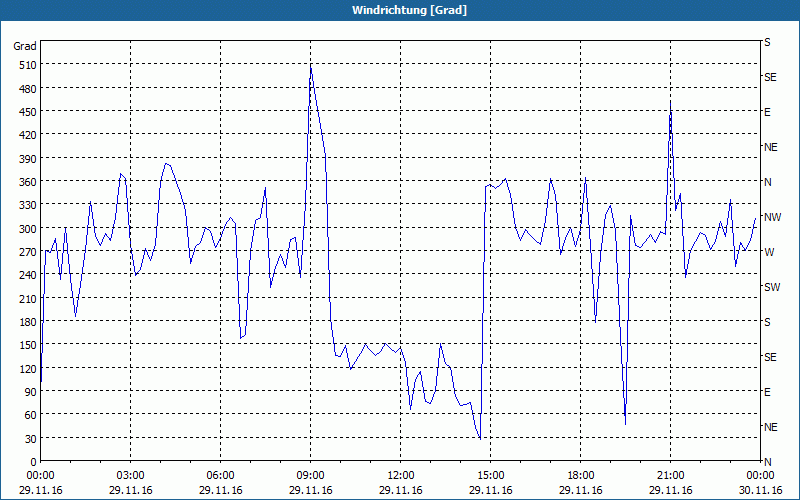The height and width of the screenshot is (500, 800).
Task: Click the 510 value on the y-axis
Action: click(28, 65)
